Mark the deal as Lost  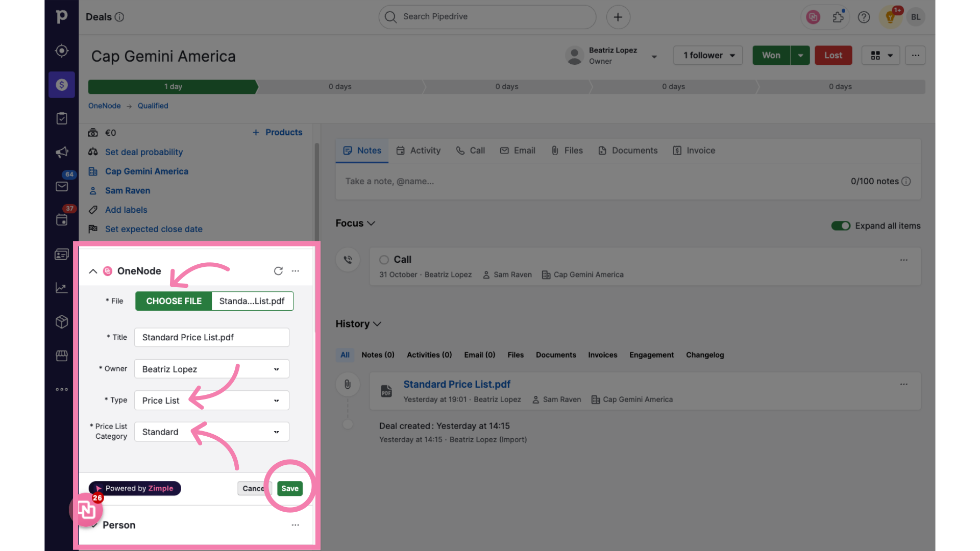click(834, 55)
